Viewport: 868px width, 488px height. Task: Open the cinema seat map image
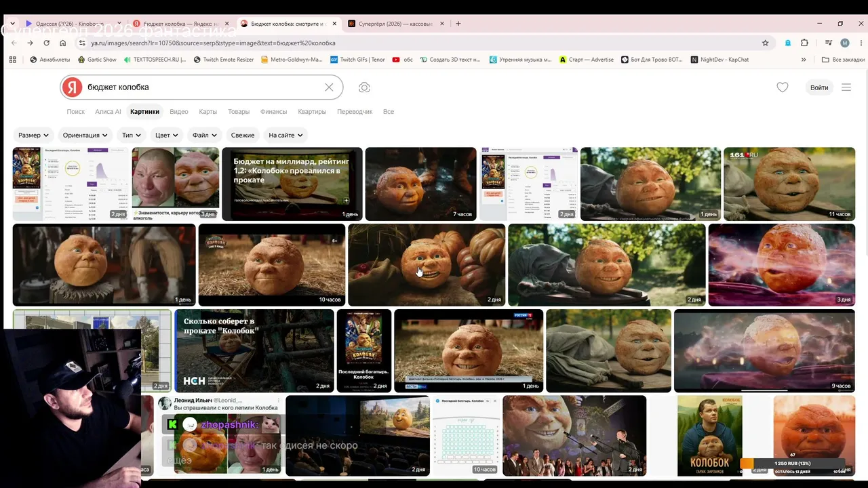(466, 436)
